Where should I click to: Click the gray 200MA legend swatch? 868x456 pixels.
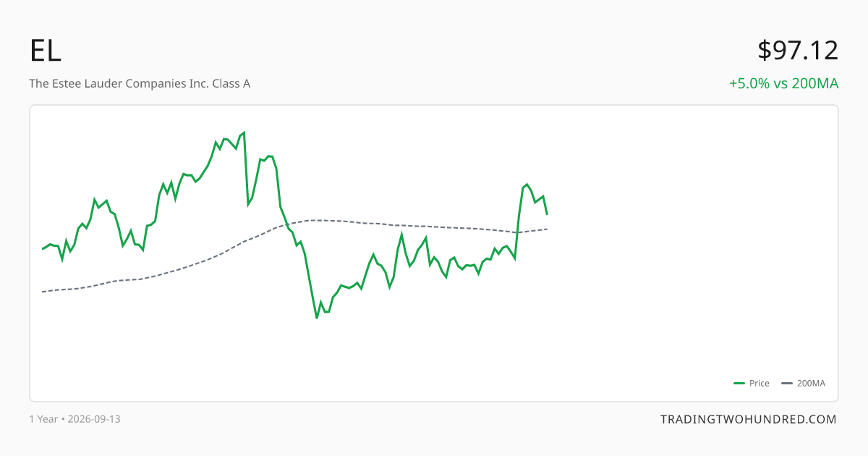787,384
